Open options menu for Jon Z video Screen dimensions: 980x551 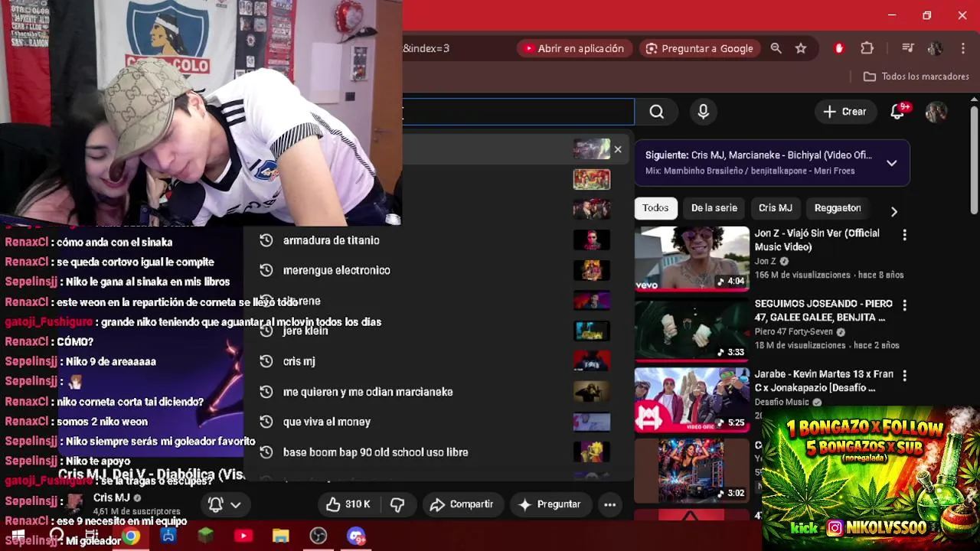904,235
